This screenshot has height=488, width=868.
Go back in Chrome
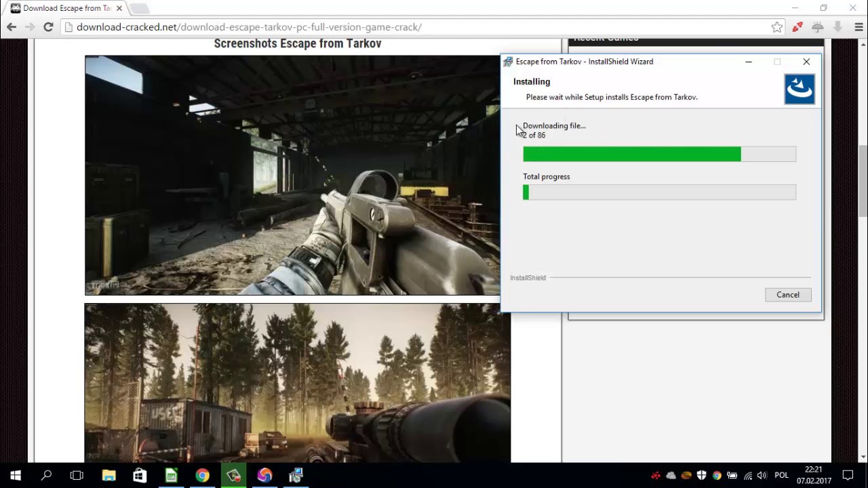pos(12,27)
